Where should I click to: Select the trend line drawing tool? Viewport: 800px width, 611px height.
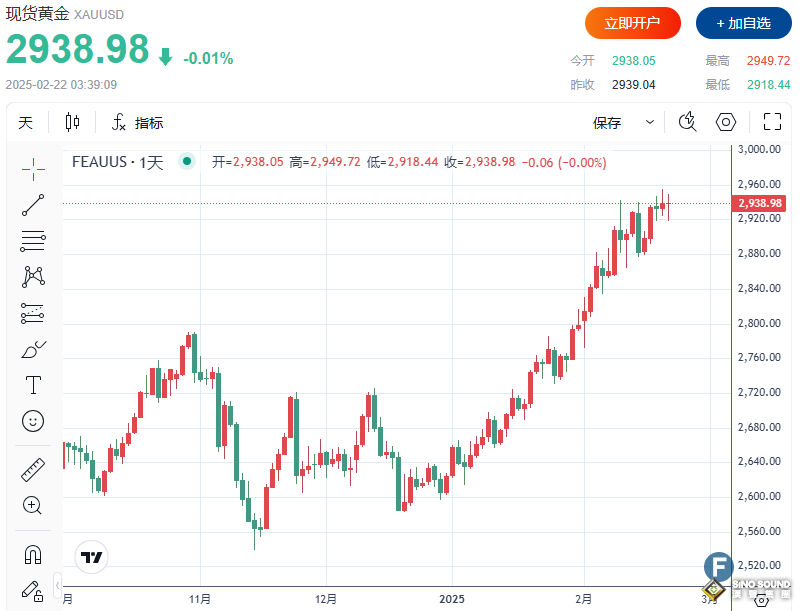33,204
